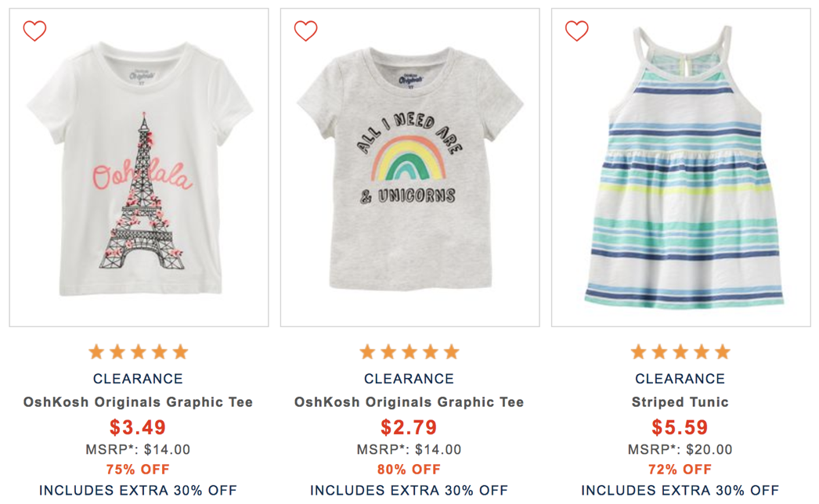Viewport: 819px width, 504px height.
Task: Click the 72% OFF discount label
Action: coord(680,470)
